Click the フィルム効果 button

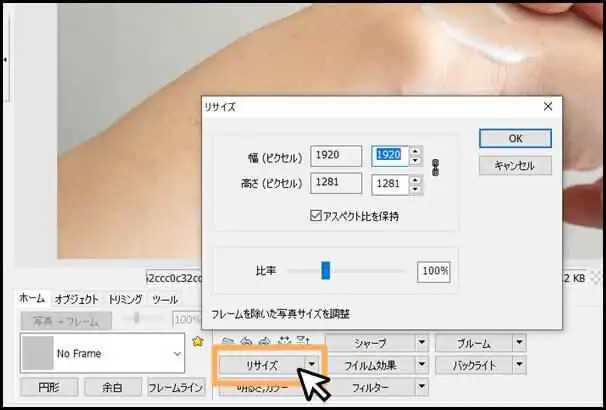(x=370, y=365)
